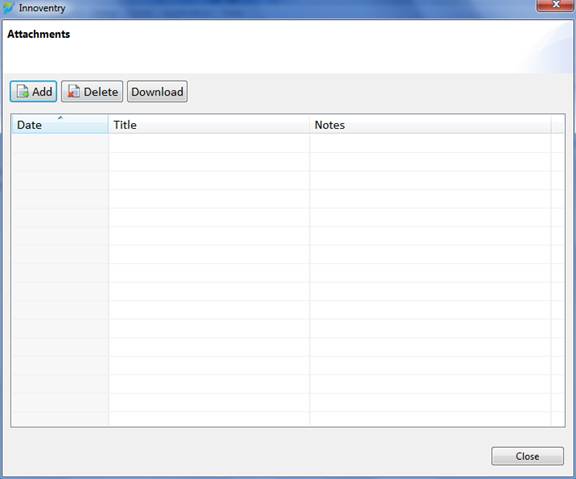Click the Innoventry window title text
This screenshot has width=576, height=479.
tap(42, 8)
